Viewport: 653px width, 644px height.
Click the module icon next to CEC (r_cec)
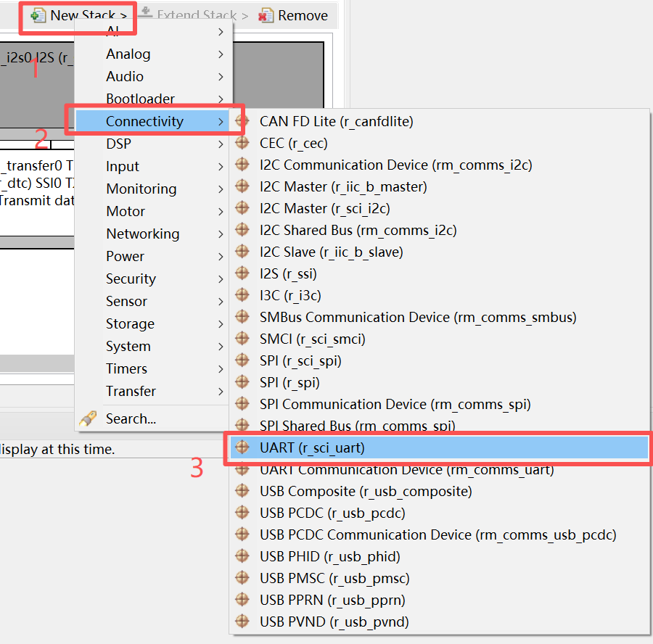tap(242, 143)
